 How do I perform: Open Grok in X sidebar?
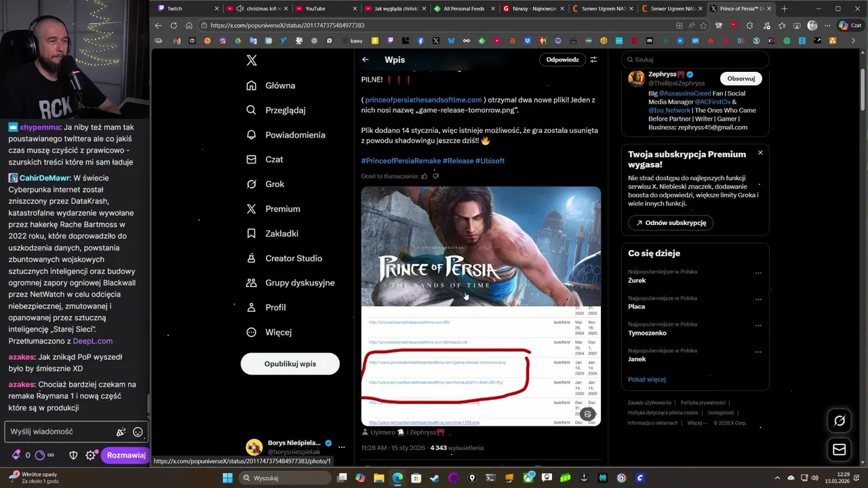pyautogui.click(x=266, y=184)
